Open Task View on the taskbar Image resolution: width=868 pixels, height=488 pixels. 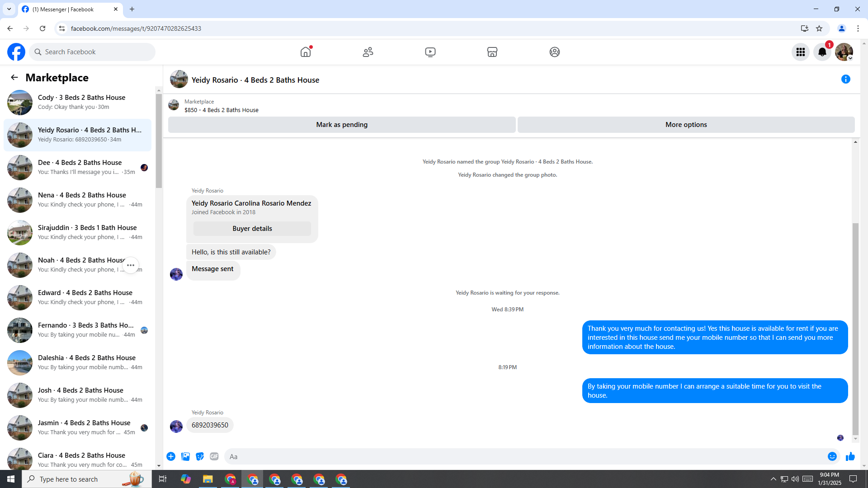pos(163,479)
